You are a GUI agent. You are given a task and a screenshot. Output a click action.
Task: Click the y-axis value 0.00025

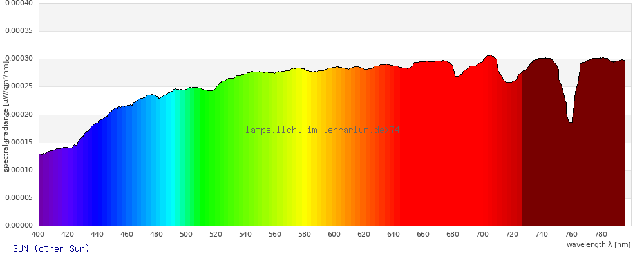[x=19, y=86]
